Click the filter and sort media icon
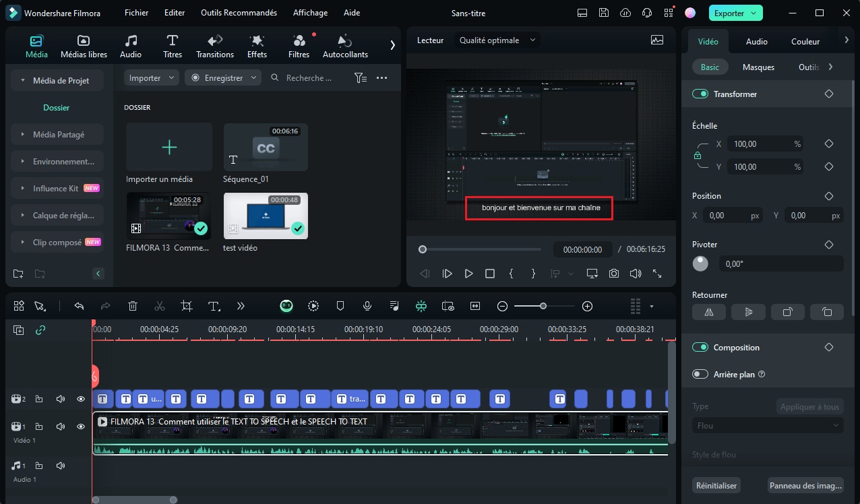The width and height of the screenshot is (860, 504). [361, 78]
